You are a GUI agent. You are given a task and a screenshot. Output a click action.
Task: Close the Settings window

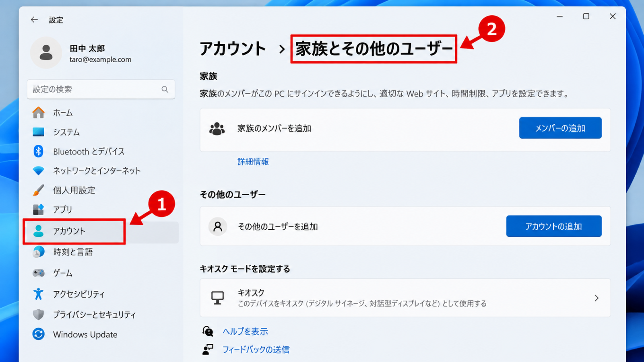[613, 16]
